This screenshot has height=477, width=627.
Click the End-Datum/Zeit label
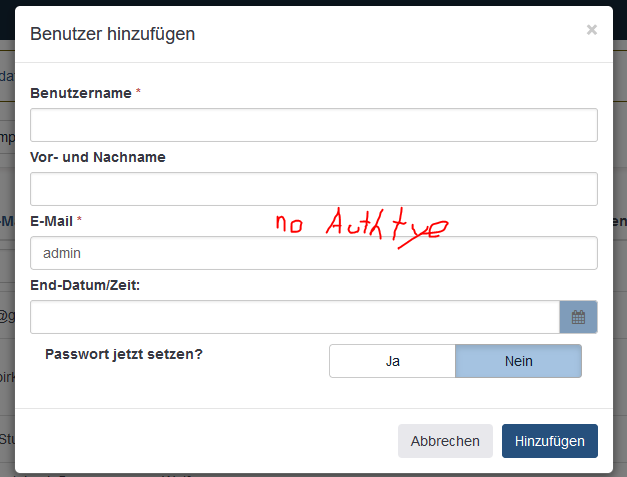(x=85, y=285)
